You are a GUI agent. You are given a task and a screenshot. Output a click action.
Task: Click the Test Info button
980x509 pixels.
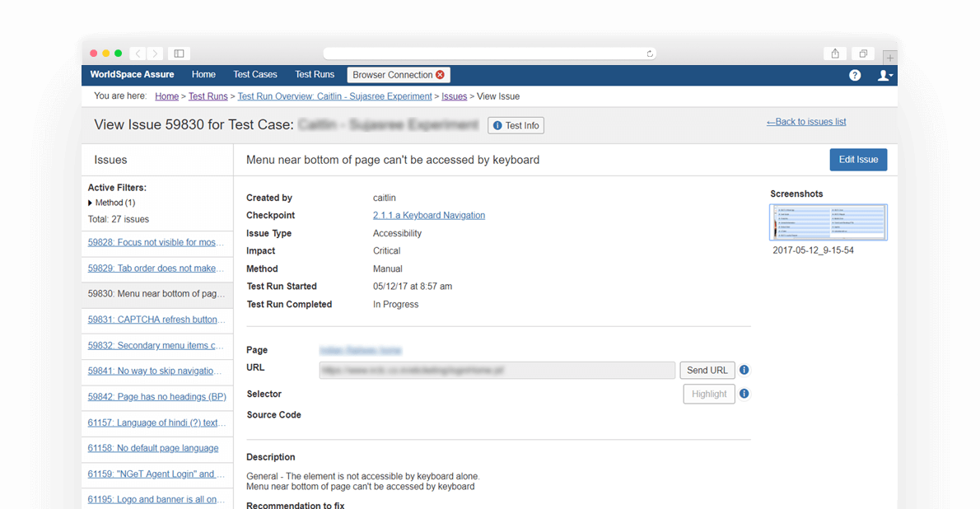tap(516, 126)
